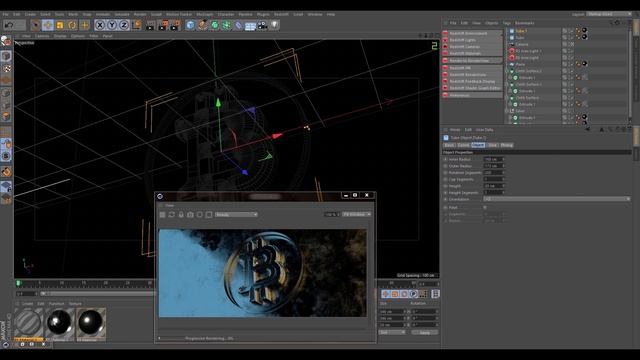Click the lock icon in RenderView toolbar
The image size is (640, 360).
[x=181, y=215]
